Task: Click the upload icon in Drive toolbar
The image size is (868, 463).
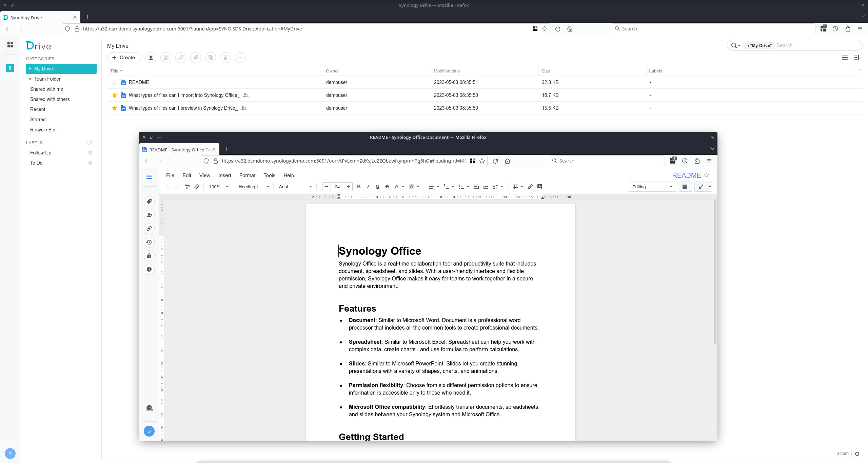Action: (x=151, y=58)
